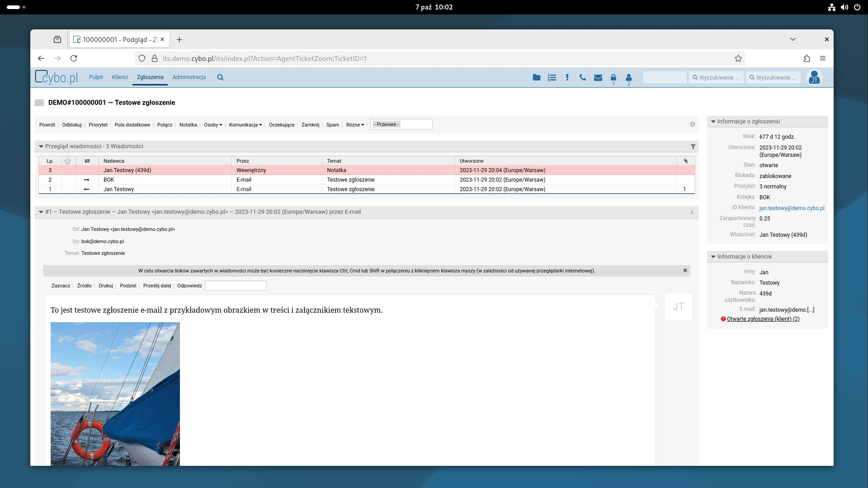Toggle star on message row 3
Screen dimensions: 868x488
[x=68, y=170]
